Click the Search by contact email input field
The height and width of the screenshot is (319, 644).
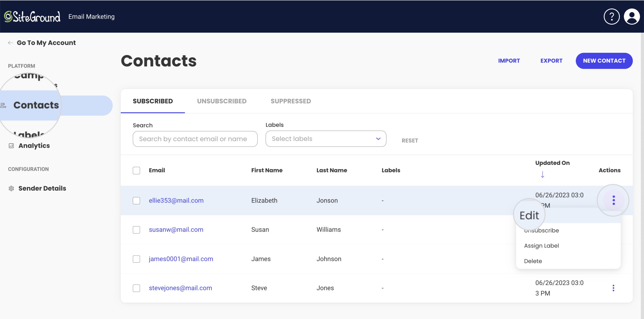pyautogui.click(x=195, y=139)
